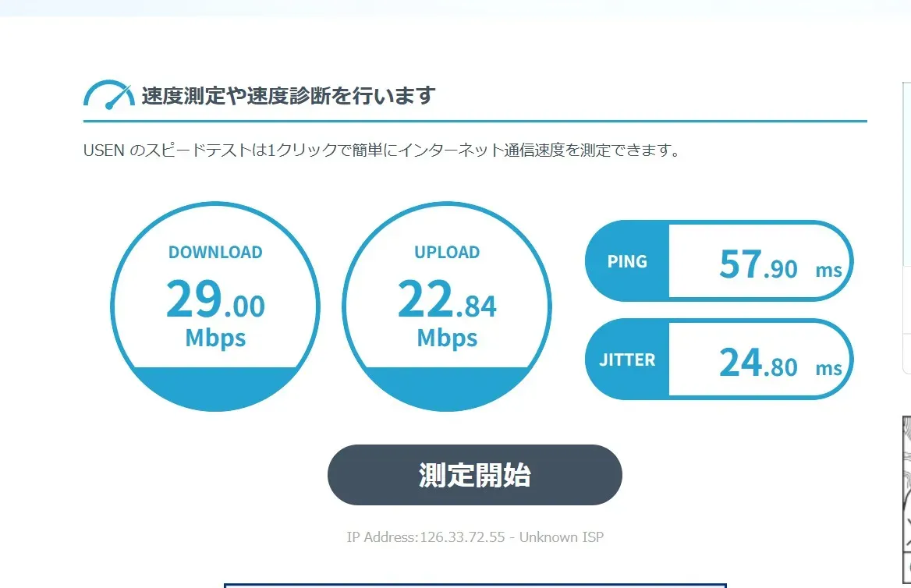Click the blue filled area of download gauge
Viewport: 911px width, 588px height.
(215, 387)
